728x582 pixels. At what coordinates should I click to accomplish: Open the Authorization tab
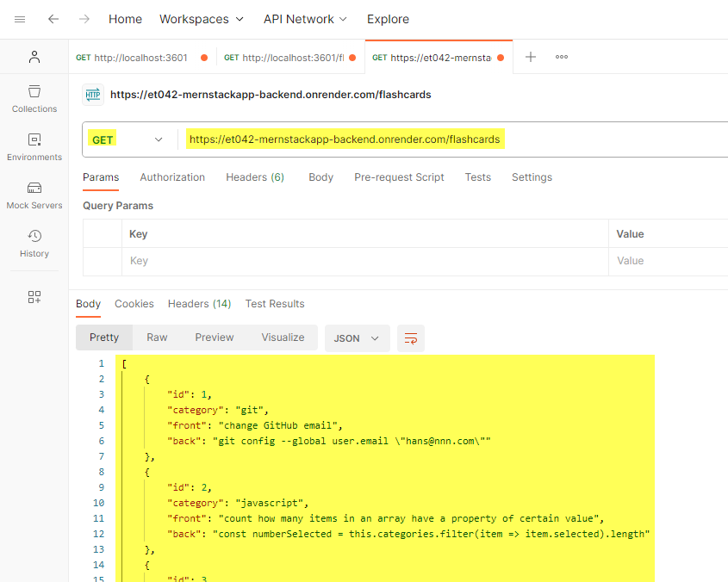pyautogui.click(x=172, y=177)
